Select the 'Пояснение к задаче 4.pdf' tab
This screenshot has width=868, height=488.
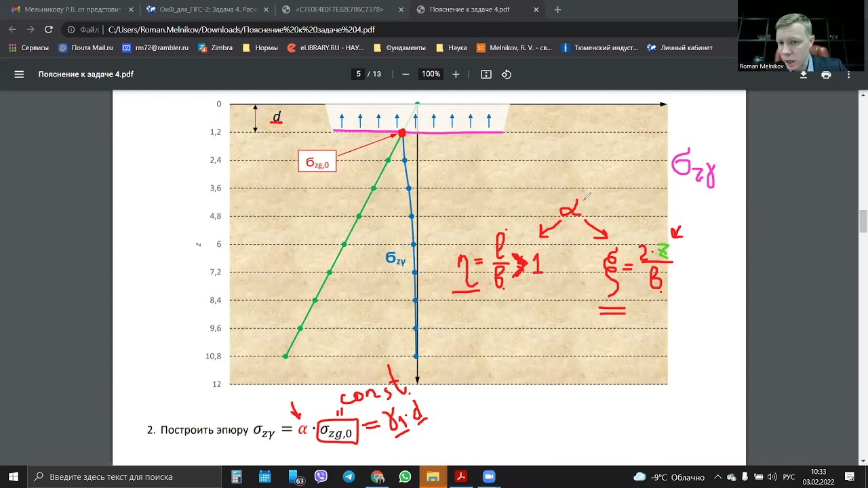pyautogui.click(x=478, y=9)
